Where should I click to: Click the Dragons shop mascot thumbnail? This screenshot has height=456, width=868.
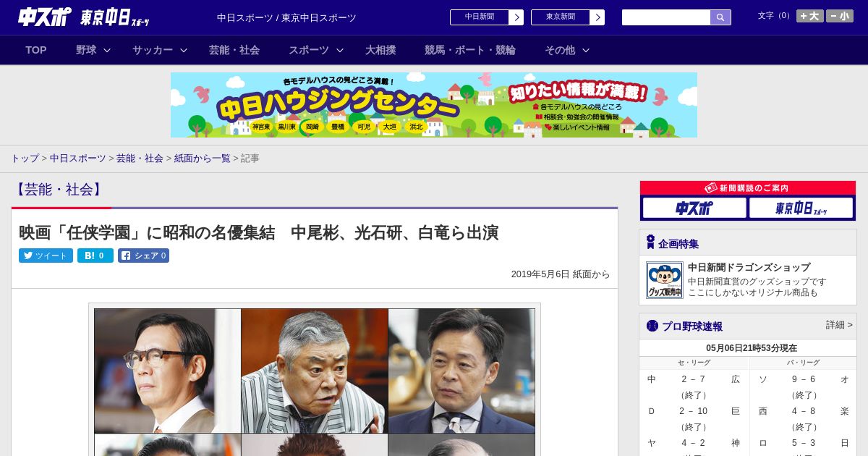[665, 280]
